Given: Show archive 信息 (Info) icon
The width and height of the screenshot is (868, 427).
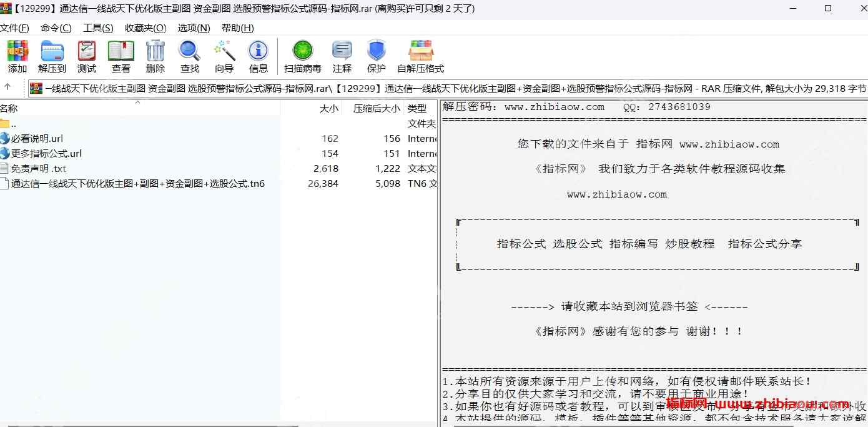Looking at the screenshot, I should (258, 56).
